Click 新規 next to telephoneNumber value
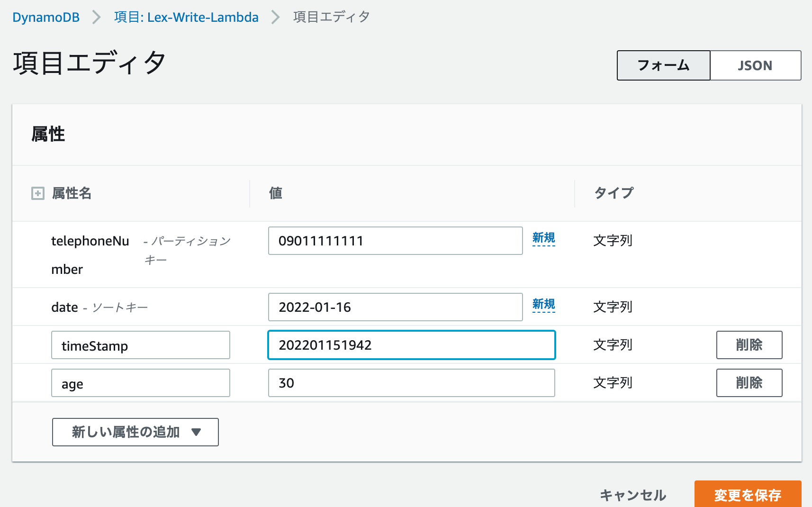The width and height of the screenshot is (812, 507). click(x=543, y=239)
